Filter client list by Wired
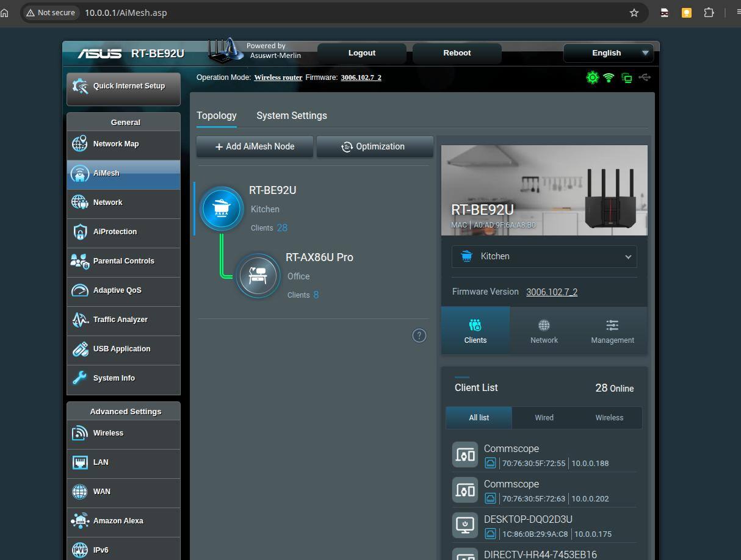 click(x=544, y=418)
